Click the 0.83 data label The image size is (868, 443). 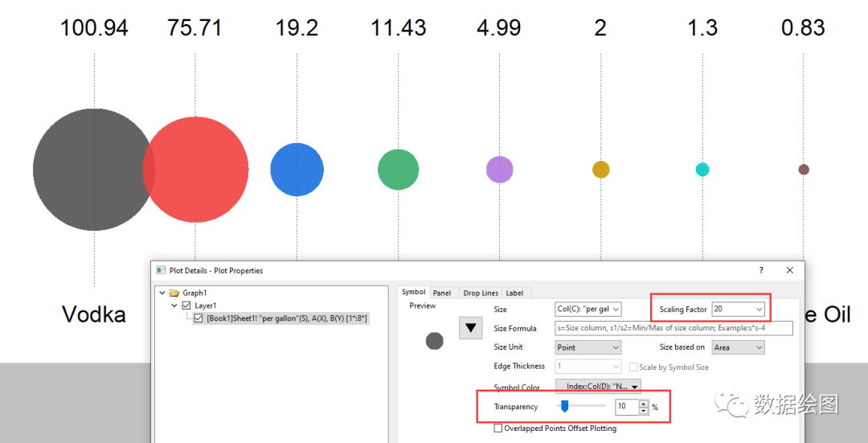click(803, 27)
